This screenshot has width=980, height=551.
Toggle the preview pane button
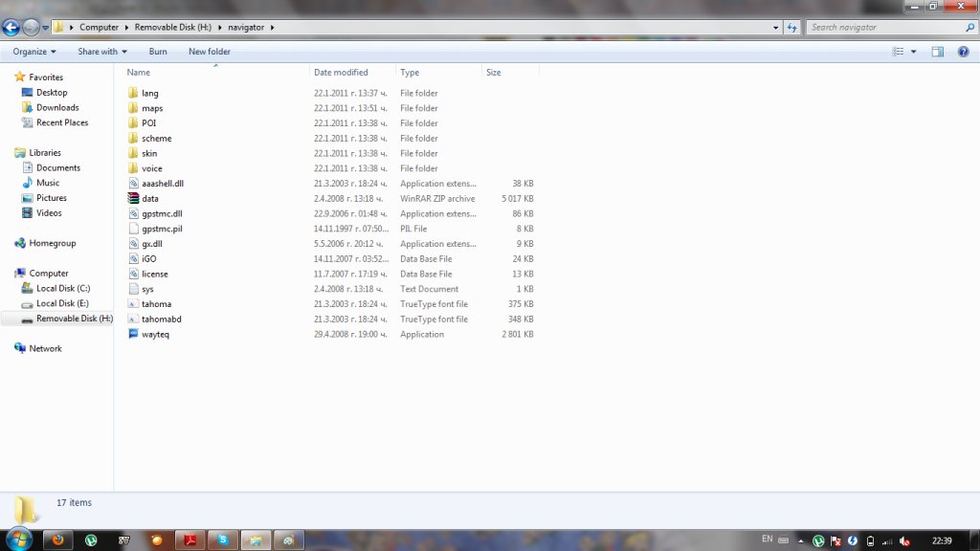tap(938, 52)
